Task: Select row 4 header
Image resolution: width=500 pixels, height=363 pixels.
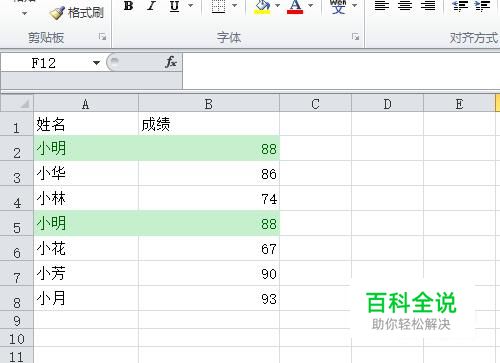Action: [17, 198]
